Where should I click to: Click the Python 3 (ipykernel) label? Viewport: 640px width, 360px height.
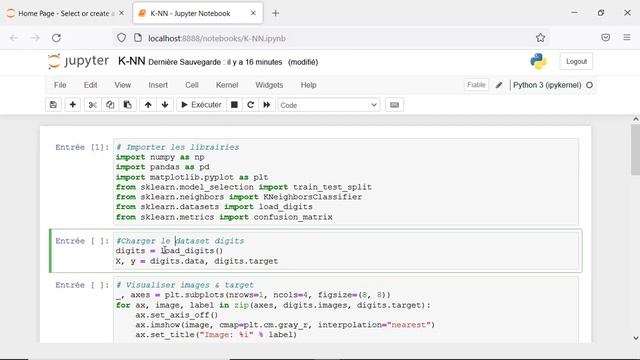547,85
